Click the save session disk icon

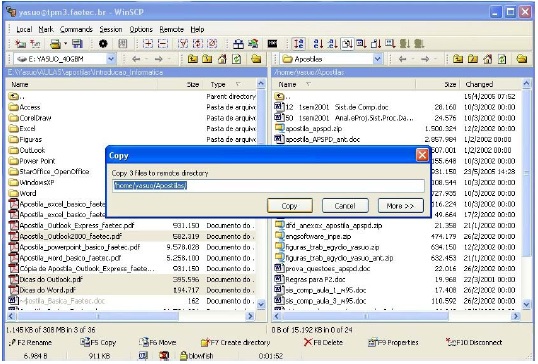(77, 44)
